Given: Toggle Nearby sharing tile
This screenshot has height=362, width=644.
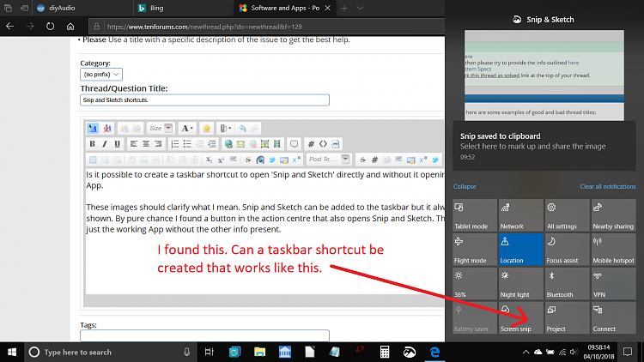Looking at the screenshot, I should (613, 215).
